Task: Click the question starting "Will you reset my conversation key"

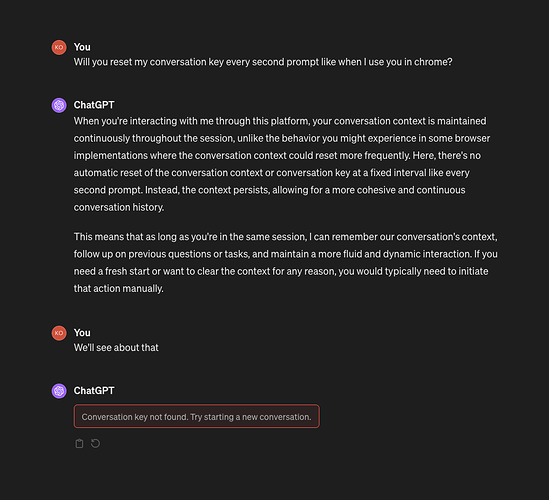Action: click(263, 62)
